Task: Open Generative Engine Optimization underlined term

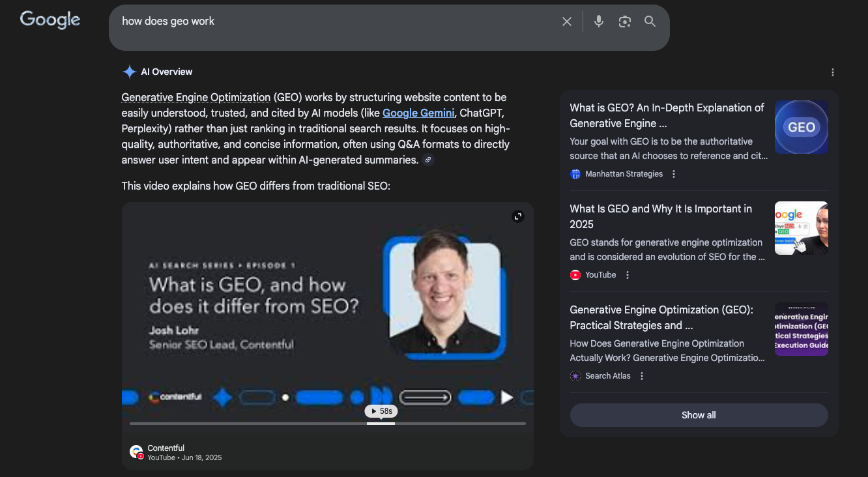Action: [195, 97]
